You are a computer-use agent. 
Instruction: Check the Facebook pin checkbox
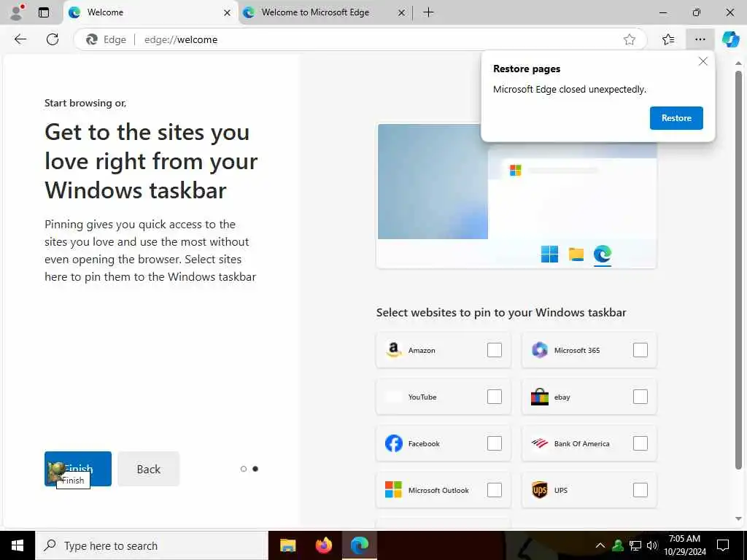coord(494,443)
